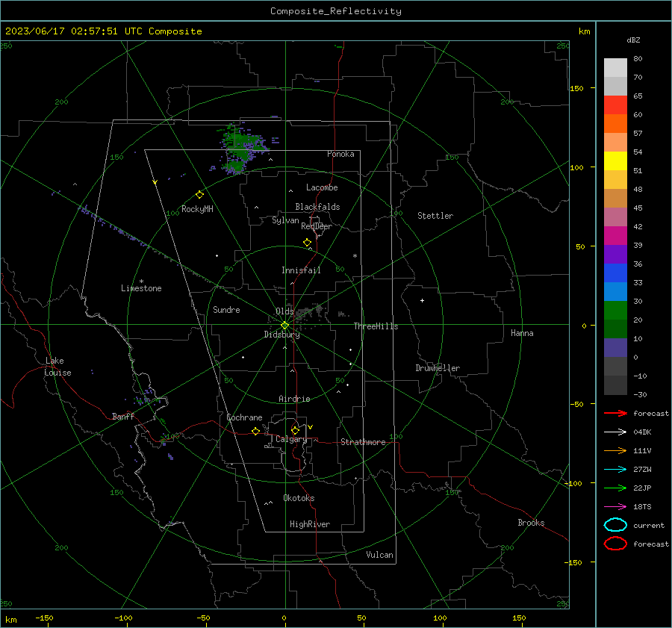Click the Innisfail city label

tap(301, 270)
